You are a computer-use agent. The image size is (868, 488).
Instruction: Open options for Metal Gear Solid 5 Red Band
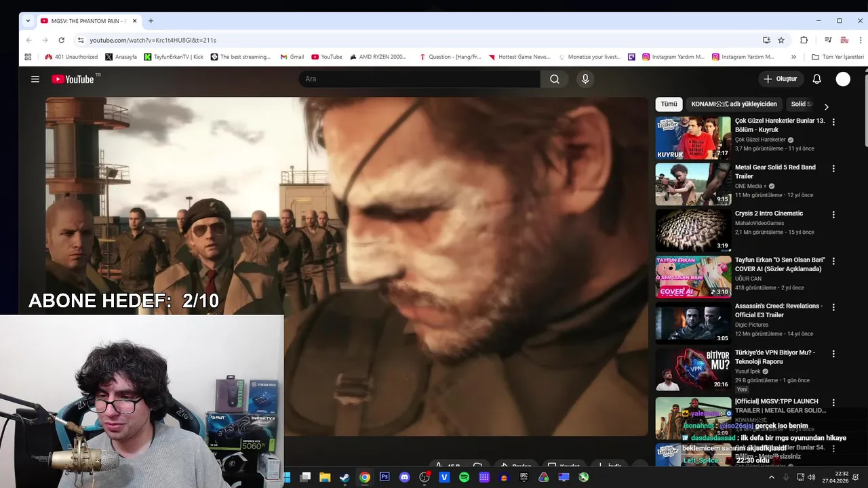(833, 168)
